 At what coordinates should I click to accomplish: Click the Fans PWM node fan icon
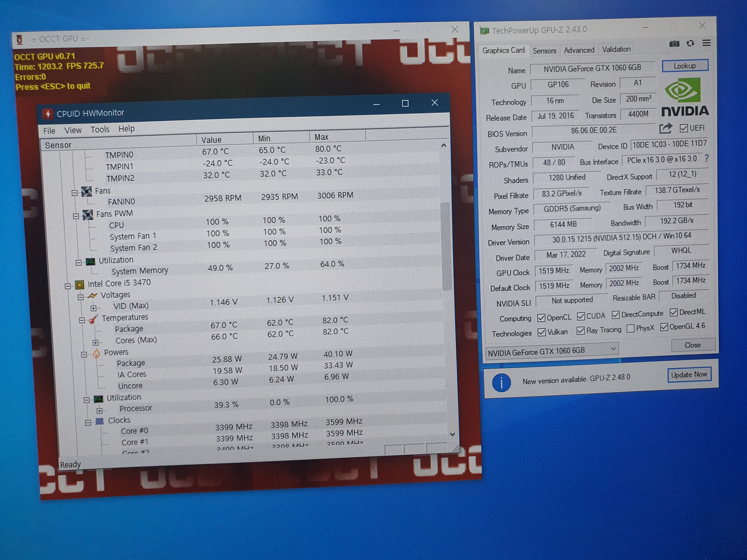(88, 215)
